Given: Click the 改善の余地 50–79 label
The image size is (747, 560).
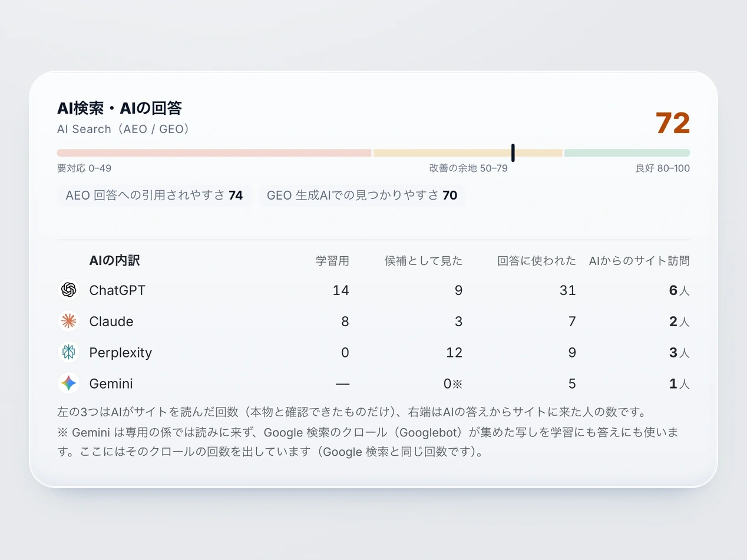Looking at the screenshot, I should click(x=468, y=168).
